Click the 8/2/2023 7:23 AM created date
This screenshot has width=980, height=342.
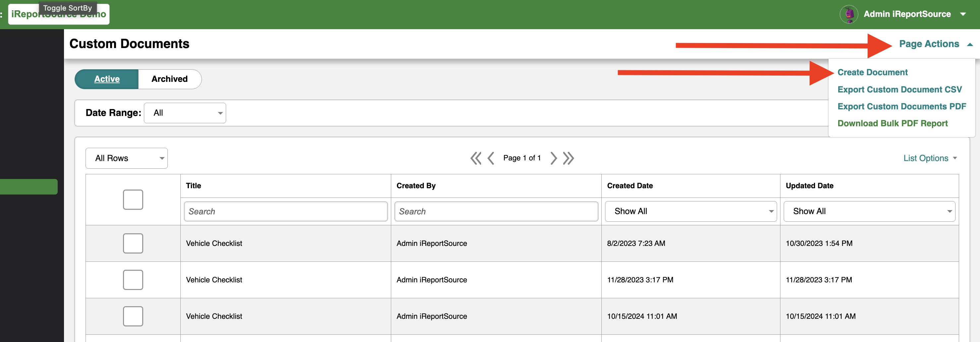click(636, 244)
